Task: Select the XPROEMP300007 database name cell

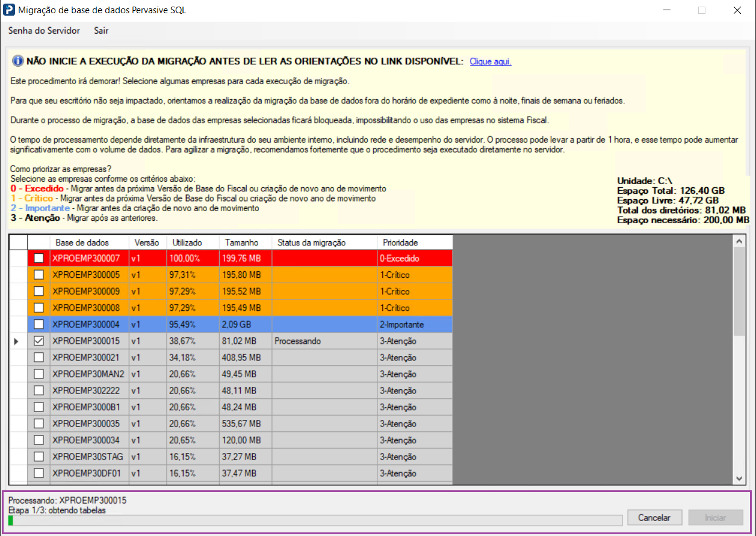Action: [x=90, y=258]
